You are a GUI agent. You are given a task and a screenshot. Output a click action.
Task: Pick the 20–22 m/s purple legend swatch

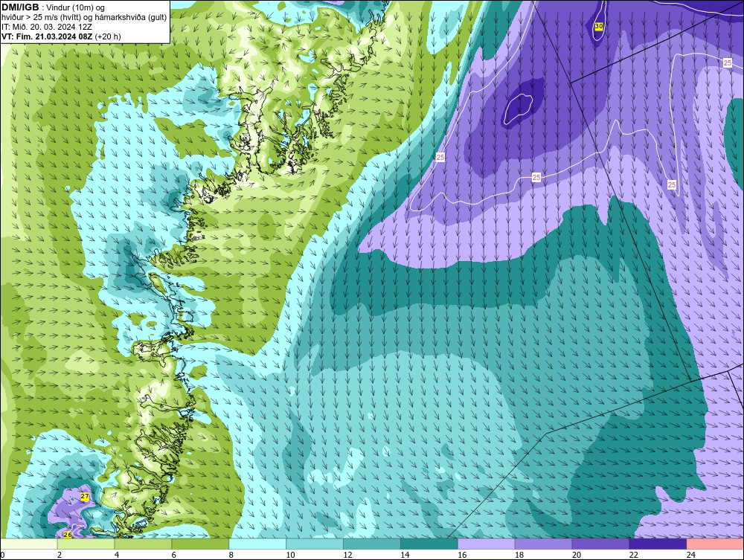(600, 544)
